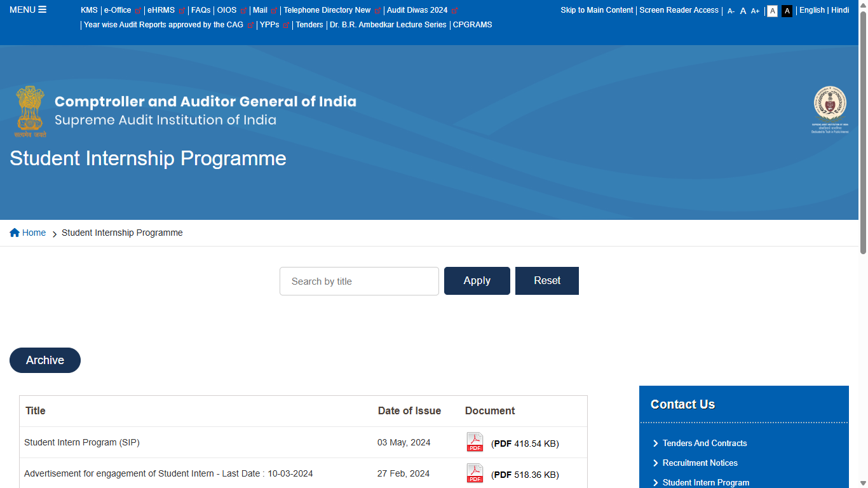This screenshot has height=488, width=868.
Task: Click the Home breadcrumb house icon
Action: (x=15, y=233)
